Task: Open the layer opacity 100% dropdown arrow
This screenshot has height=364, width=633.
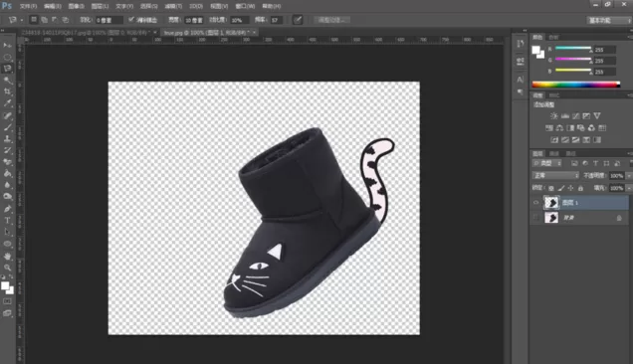Action: (x=629, y=176)
